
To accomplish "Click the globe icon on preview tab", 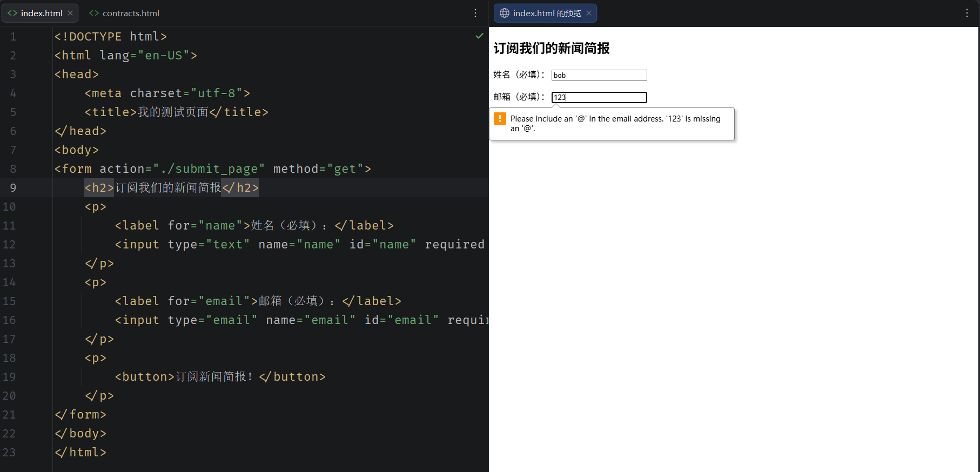I will (505, 13).
